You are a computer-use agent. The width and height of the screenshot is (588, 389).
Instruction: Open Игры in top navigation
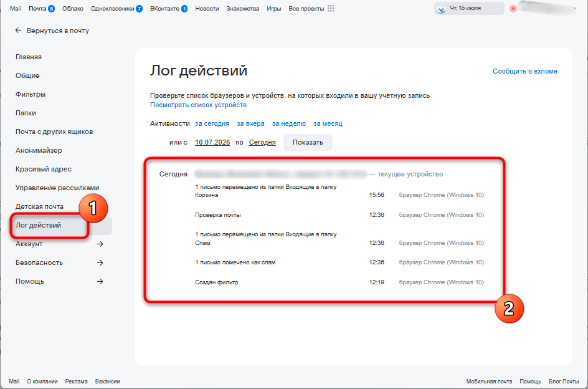273,8
